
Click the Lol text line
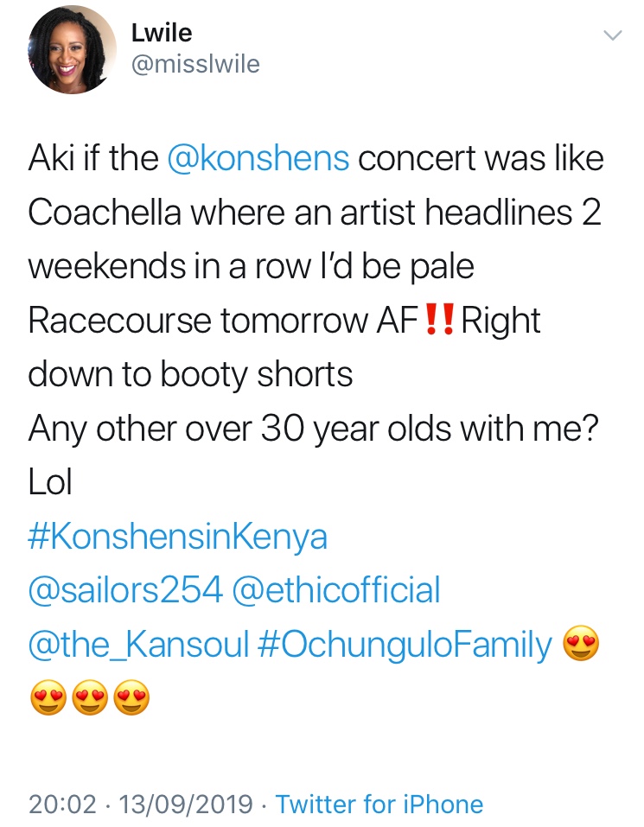50,483
